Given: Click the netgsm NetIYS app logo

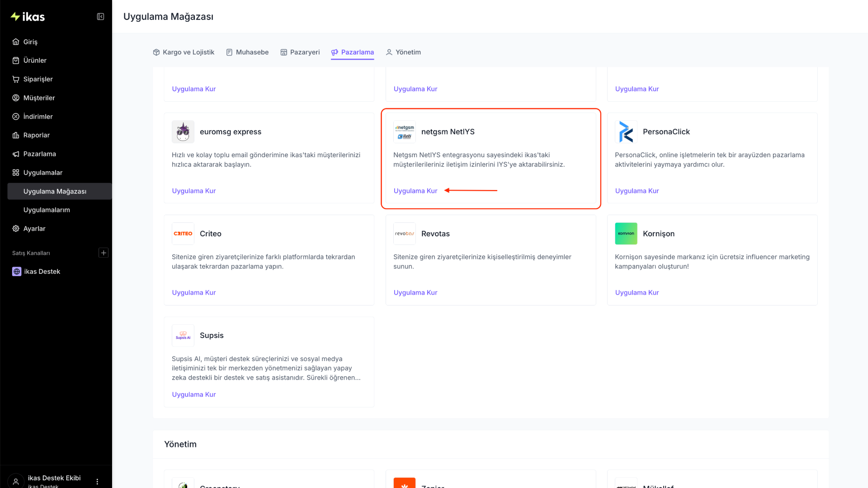Looking at the screenshot, I should 405,132.
